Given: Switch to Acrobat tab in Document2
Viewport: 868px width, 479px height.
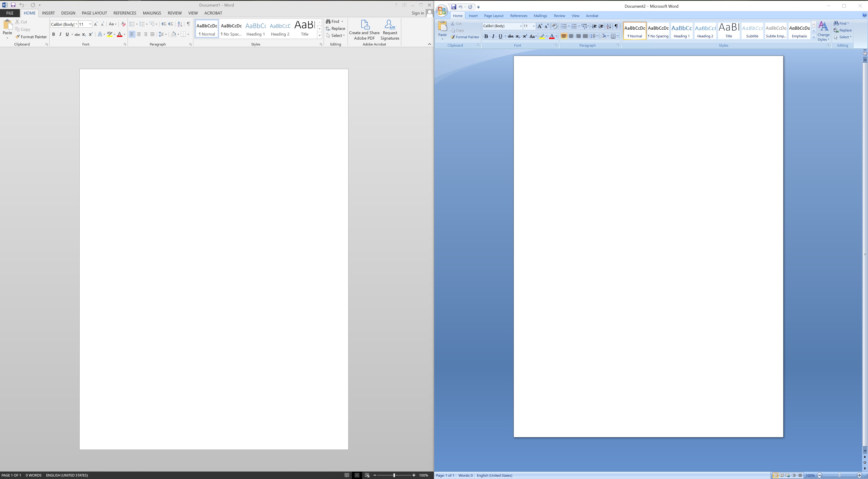Looking at the screenshot, I should (x=592, y=16).
